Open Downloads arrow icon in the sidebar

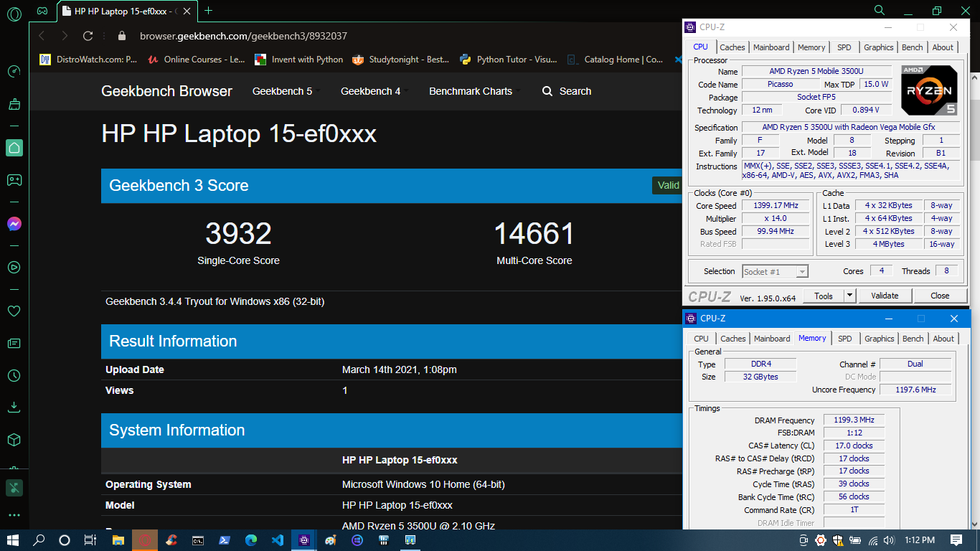pos(14,408)
